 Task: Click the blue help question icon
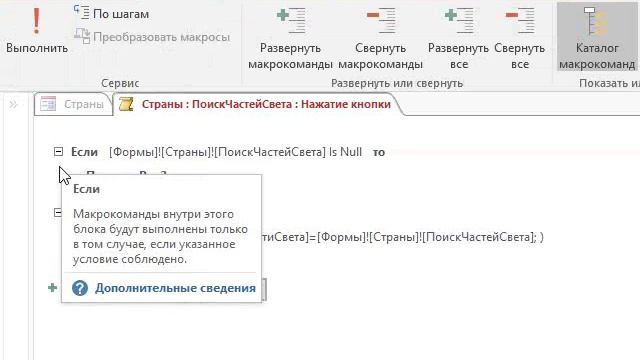(x=80, y=288)
